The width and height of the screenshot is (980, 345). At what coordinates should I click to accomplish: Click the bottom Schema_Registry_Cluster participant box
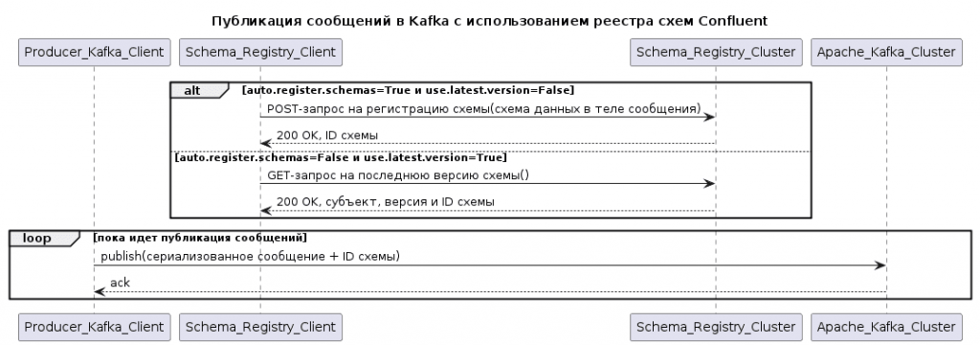point(716,327)
